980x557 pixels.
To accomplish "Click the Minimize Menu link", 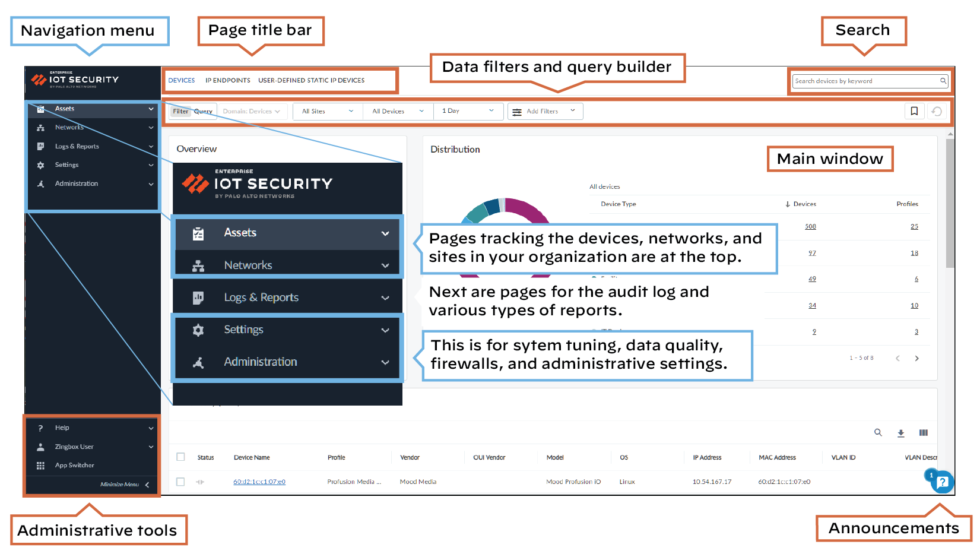I will tap(119, 485).
